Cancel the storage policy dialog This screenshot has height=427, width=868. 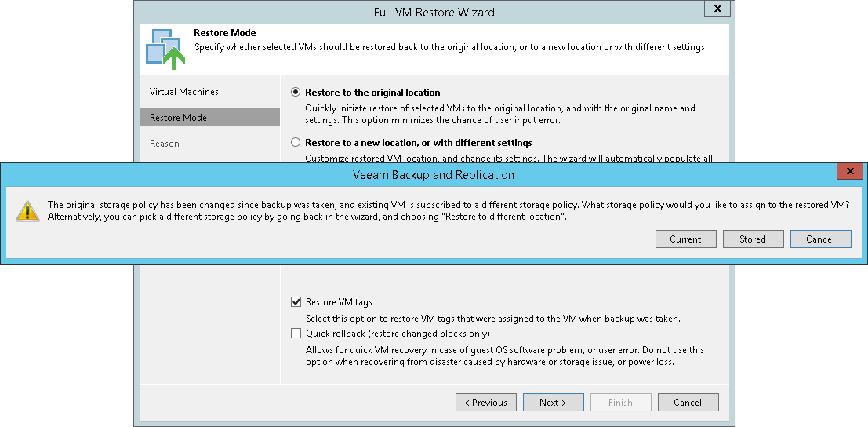pyautogui.click(x=820, y=239)
